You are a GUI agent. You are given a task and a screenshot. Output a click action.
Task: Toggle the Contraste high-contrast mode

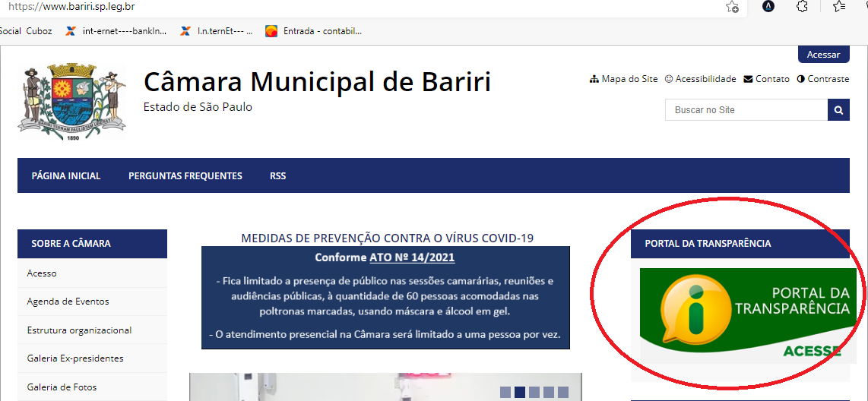pos(823,79)
